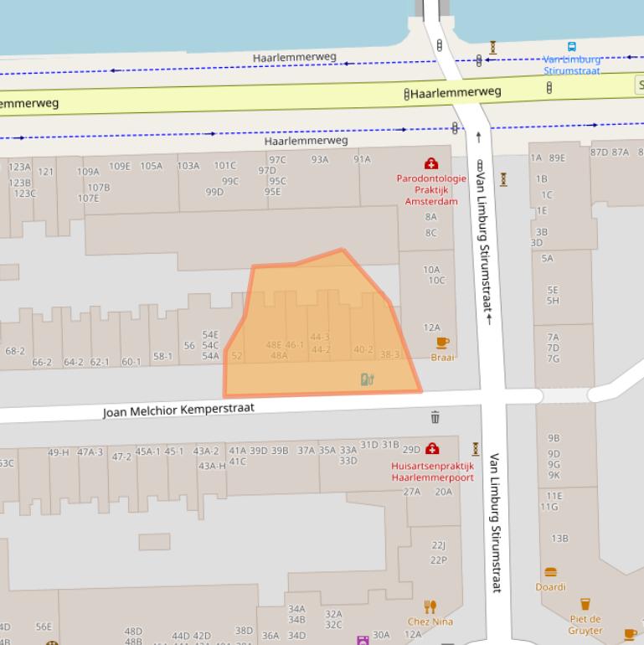This screenshot has width=644, height=645.
Task: Click the Braai café coffee cup icon
Action: click(442, 343)
